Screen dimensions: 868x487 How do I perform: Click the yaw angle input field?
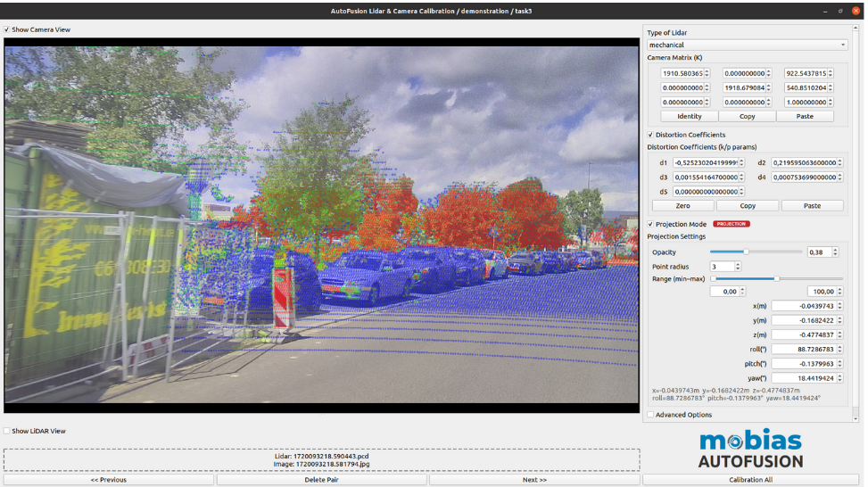pos(802,378)
